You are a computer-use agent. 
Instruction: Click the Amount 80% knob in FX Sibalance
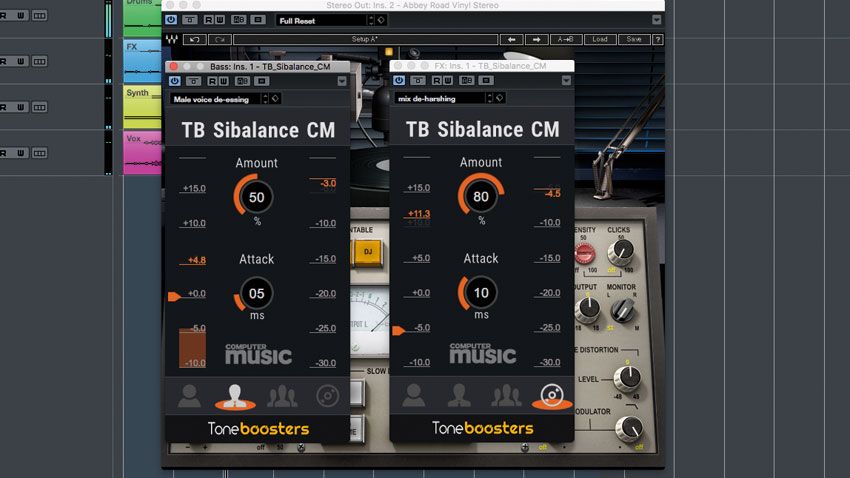pyautogui.click(x=480, y=196)
